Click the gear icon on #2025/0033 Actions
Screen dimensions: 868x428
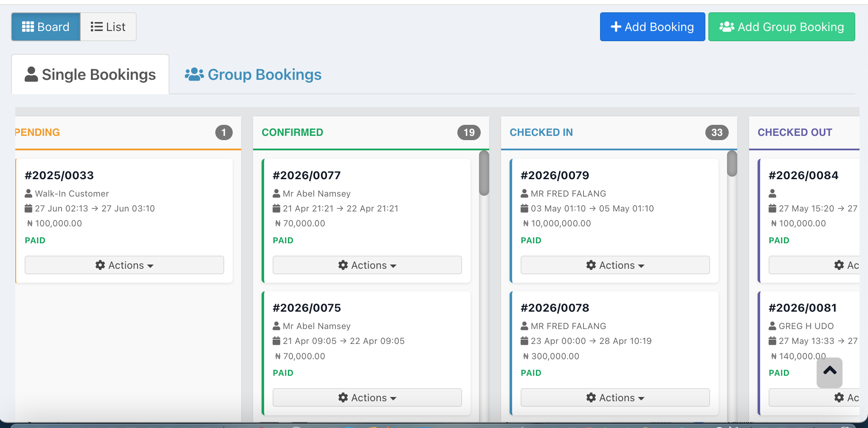coord(100,265)
